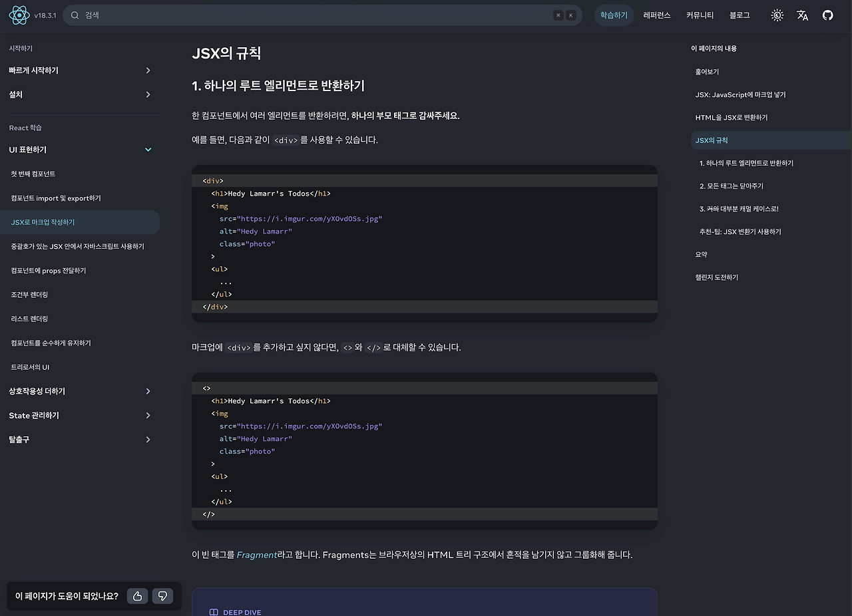Open the Fragment link in paragraph
This screenshot has width=852, height=616.
[x=256, y=555]
